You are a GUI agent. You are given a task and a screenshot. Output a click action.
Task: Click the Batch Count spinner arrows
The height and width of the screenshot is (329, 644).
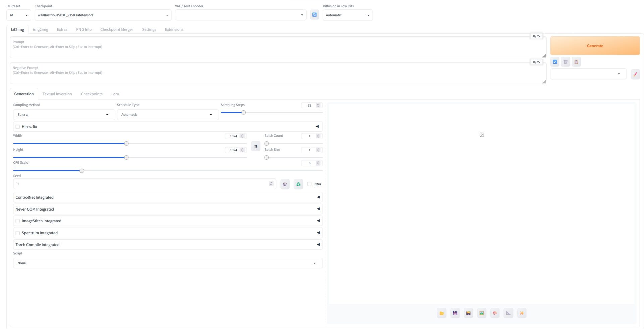coord(318,136)
